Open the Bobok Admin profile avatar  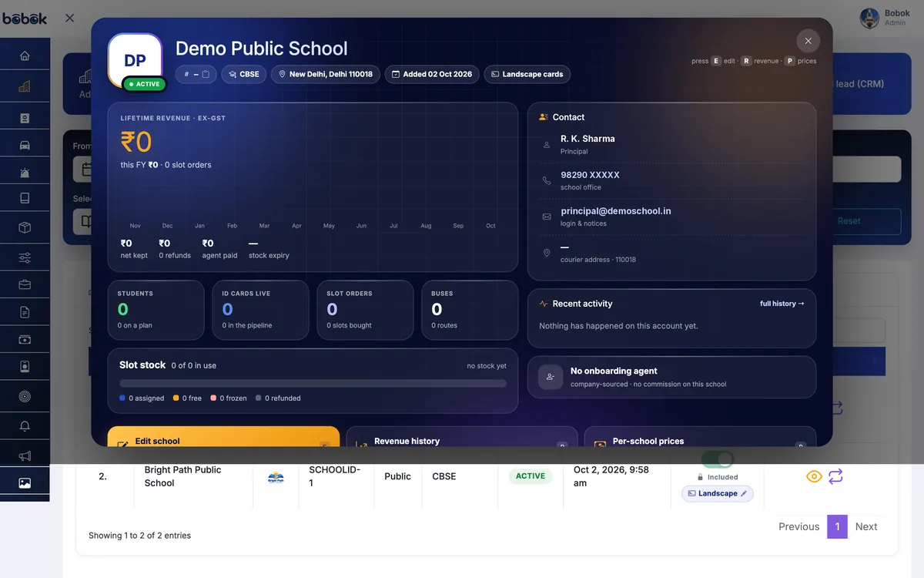click(869, 18)
